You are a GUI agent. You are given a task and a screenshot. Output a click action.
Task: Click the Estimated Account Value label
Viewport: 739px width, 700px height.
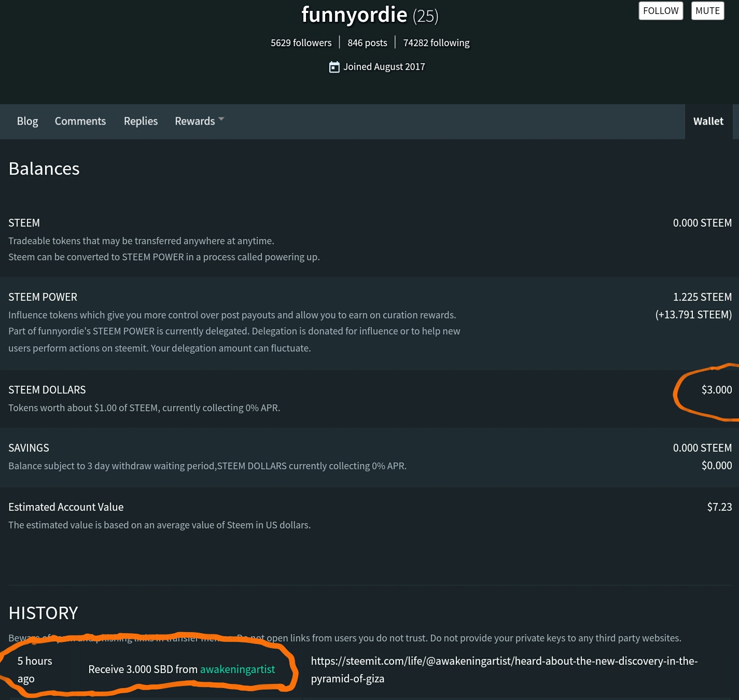tap(66, 507)
